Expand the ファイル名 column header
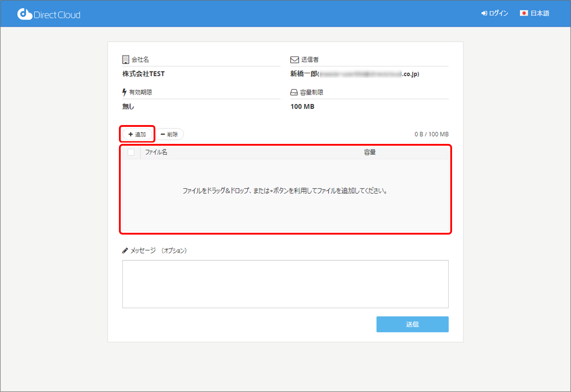Viewport: 571px width, 392px height. [156, 152]
